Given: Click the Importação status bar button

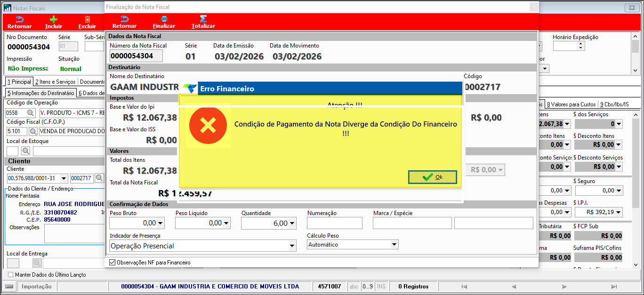Looking at the screenshot, I should coord(36,287).
